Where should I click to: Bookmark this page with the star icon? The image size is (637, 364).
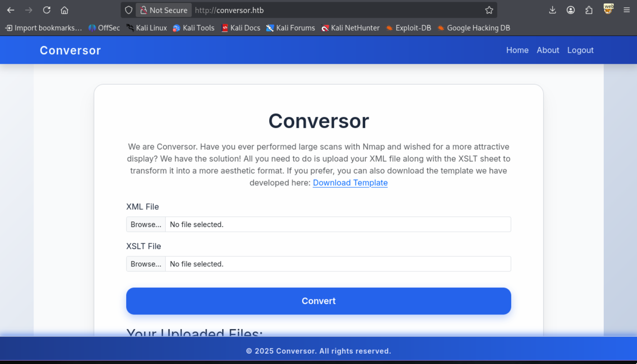coord(489,9)
